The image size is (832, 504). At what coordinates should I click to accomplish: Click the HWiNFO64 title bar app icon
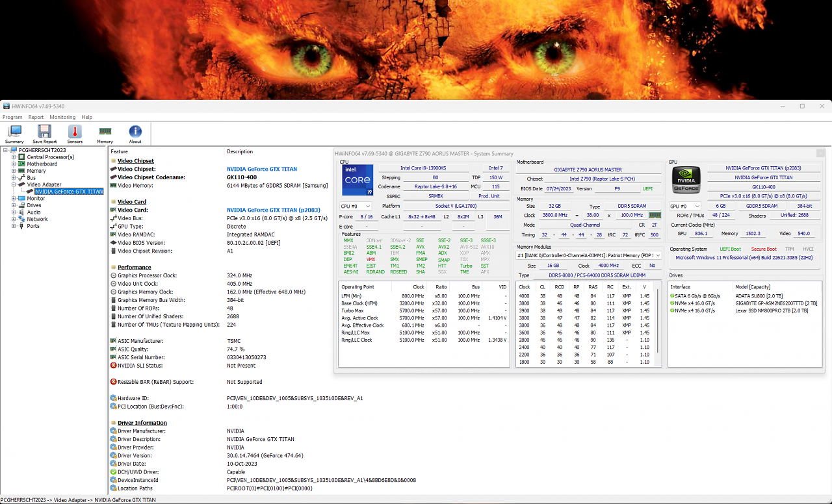[x=6, y=106]
